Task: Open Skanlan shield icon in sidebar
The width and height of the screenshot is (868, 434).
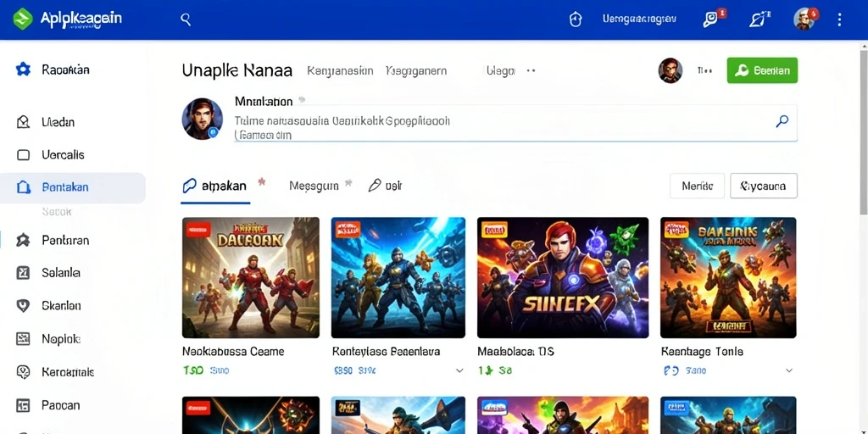Action: pyautogui.click(x=23, y=305)
